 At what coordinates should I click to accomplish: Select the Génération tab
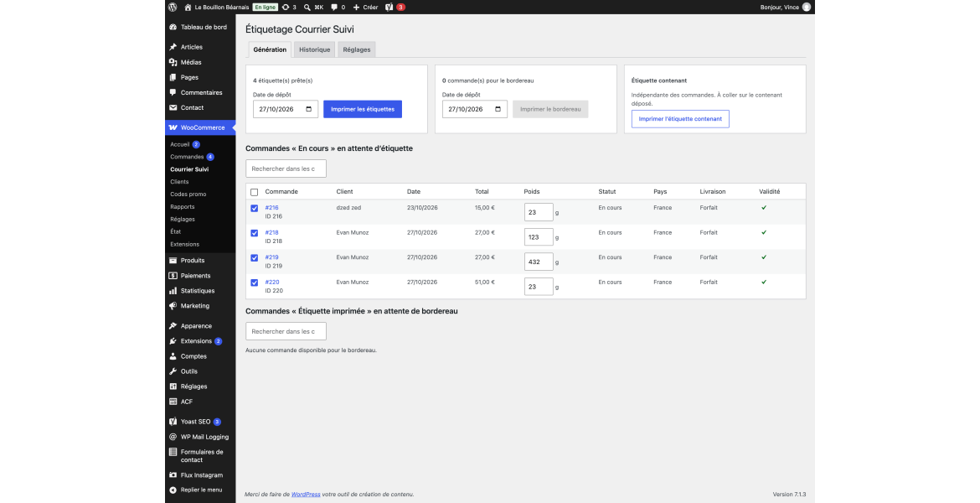click(x=270, y=49)
